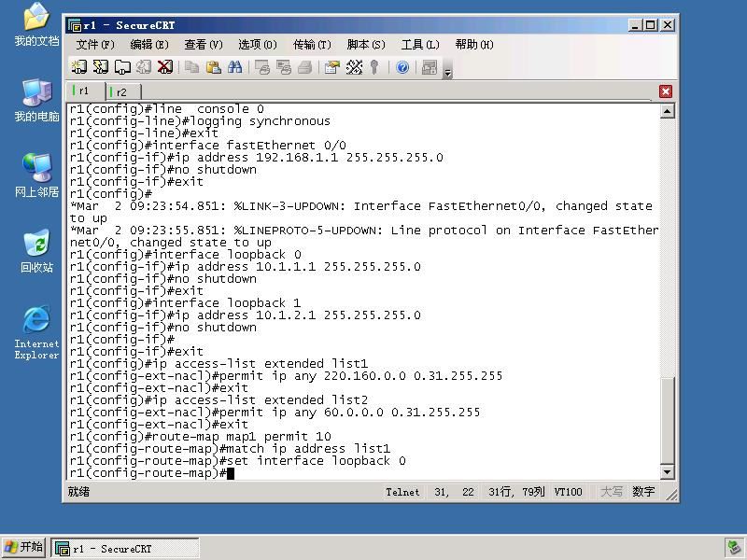The height and width of the screenshot is (560, 747).
Task: Open the 脚本(S) menu
Action: coord(366,45)
